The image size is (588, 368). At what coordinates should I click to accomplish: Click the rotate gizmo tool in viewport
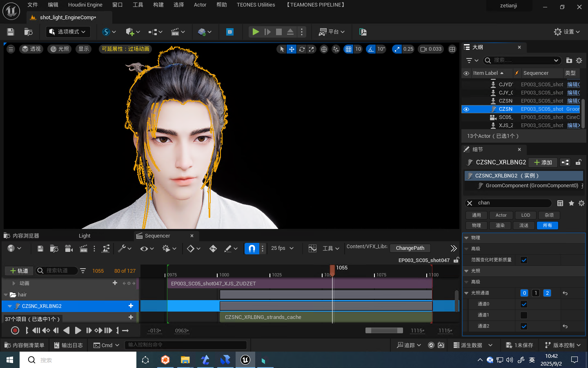[x=302, y=49]
